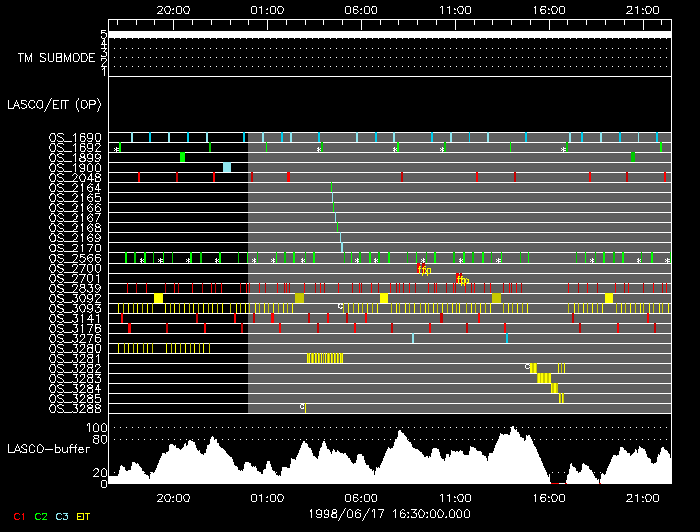
Task: Click the ffp marker on row OS_2701
Action: (462, 279)
